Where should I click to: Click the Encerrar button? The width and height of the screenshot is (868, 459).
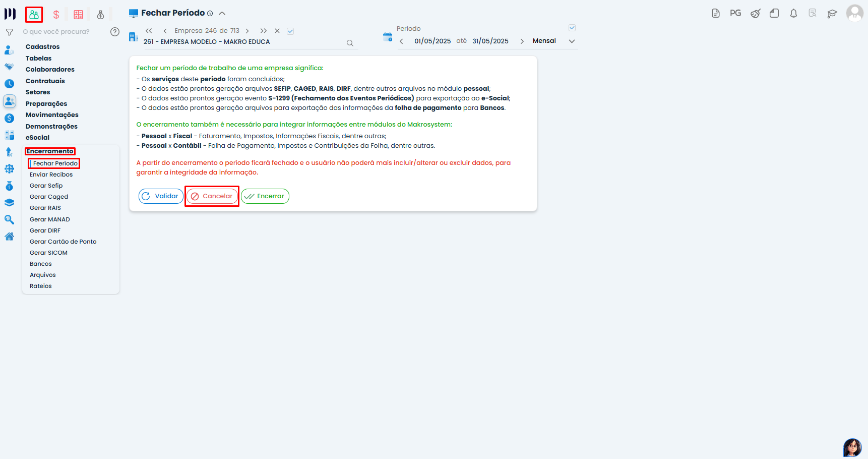(265, 196)
